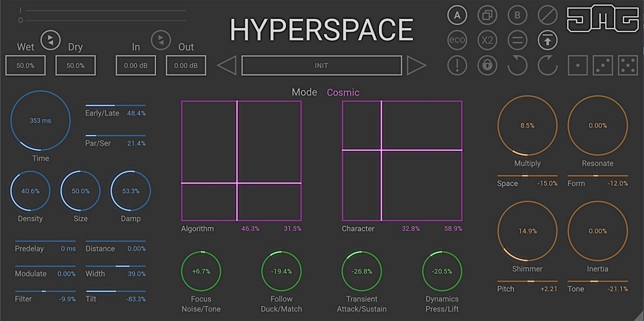Viewport: 644px width, 321px height.
Task: Click the Algorithm 46.3% value
Action: point(250,229)
